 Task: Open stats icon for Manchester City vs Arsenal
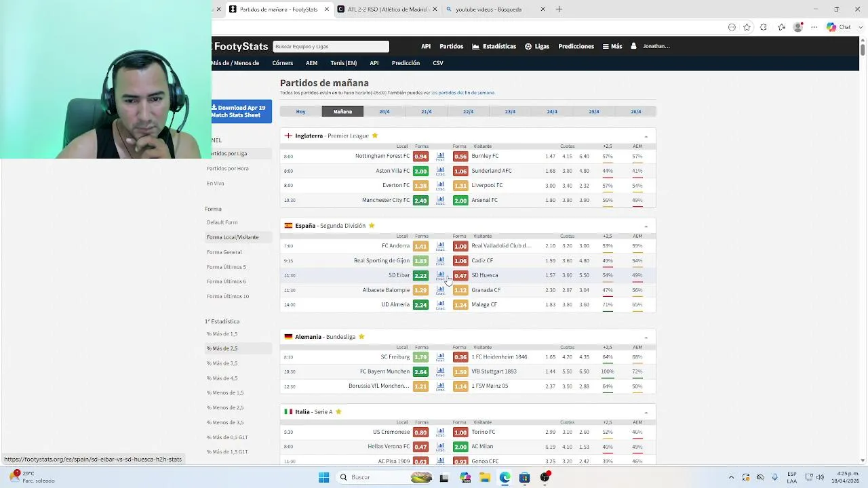point(440,200)
